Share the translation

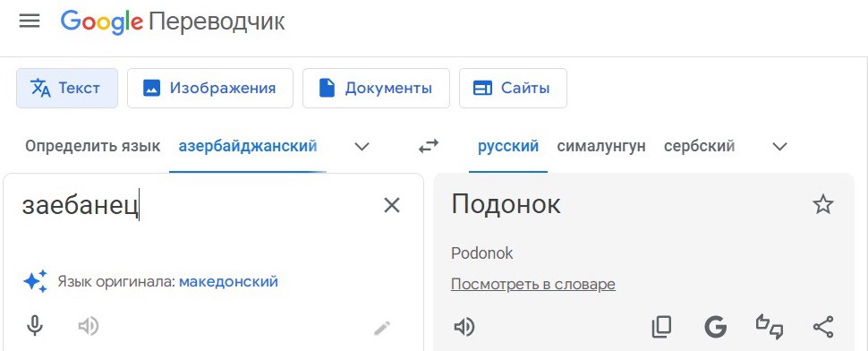[x=823, y=327]
